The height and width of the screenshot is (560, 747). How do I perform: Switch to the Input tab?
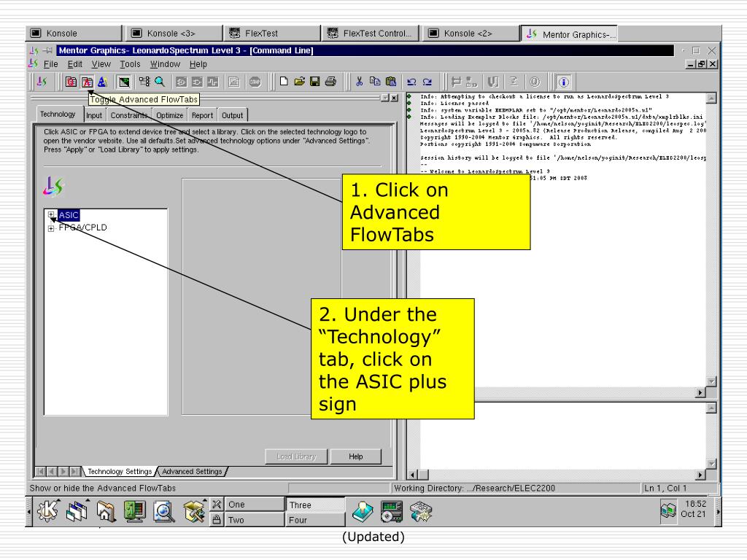[x=94, y=115]
